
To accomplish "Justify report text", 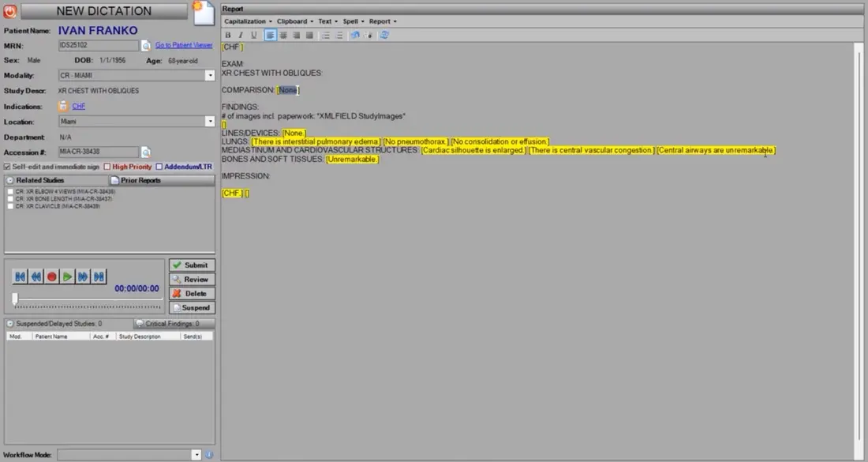I will [309, 35].
